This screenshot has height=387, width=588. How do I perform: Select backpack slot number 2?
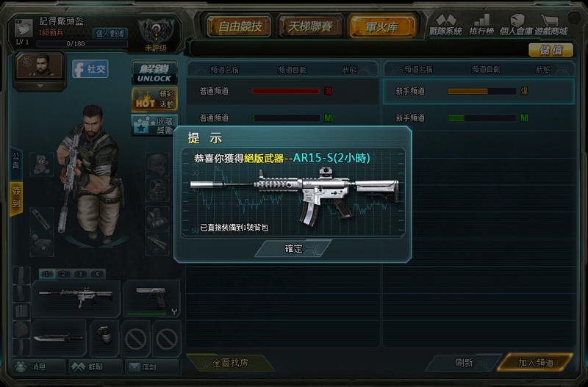(64, 274)
